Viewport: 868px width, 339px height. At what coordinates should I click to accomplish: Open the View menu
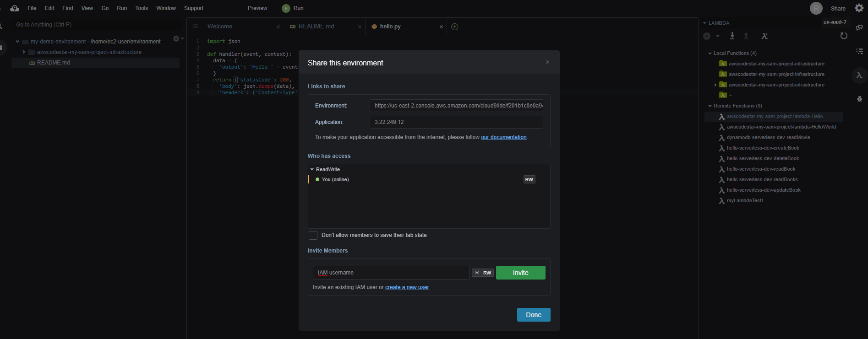click(x=87, y=8)
